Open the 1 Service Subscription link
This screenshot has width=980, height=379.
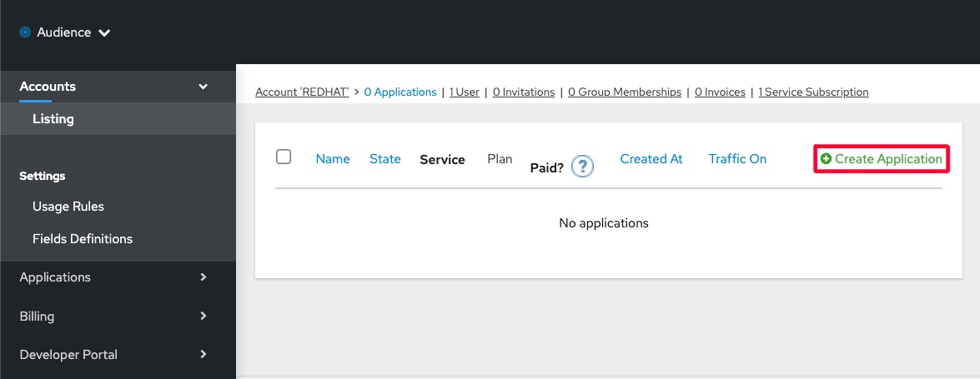pyautogui.click(x=813, y=92)
